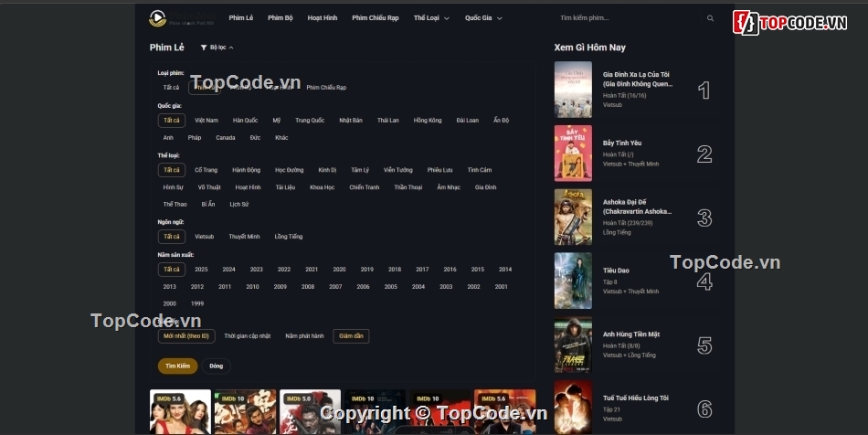Select Lịch Sử genre filter

(x=239, y=204)
